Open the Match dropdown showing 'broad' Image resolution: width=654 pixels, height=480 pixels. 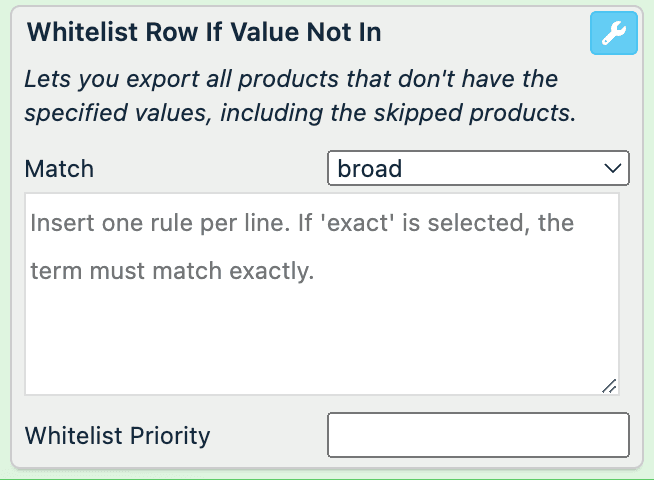coord(478,168)
